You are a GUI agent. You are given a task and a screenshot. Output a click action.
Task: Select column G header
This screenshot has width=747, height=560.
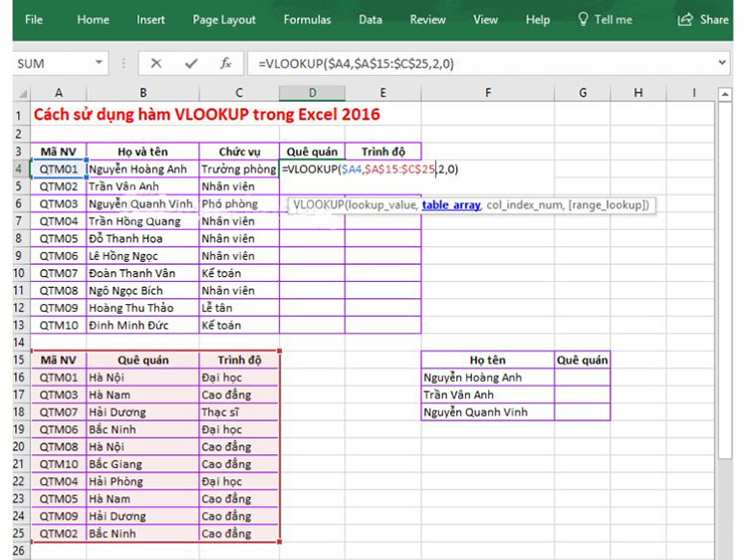tap(583, 93)
